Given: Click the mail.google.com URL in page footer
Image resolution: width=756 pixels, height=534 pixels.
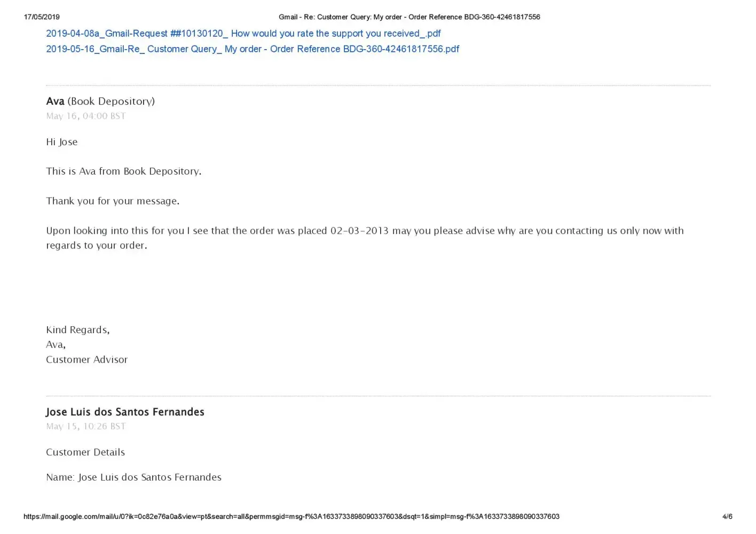Looking at the screenshot, I should 292,517.
